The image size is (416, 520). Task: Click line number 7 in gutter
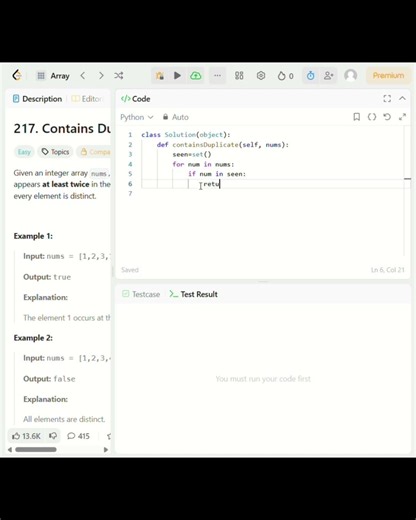(x=130, y=194)
